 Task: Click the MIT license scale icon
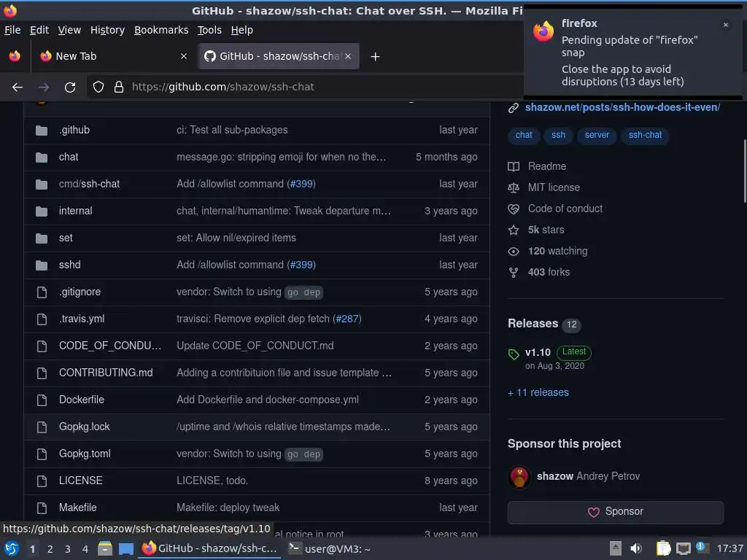[514, 187]
